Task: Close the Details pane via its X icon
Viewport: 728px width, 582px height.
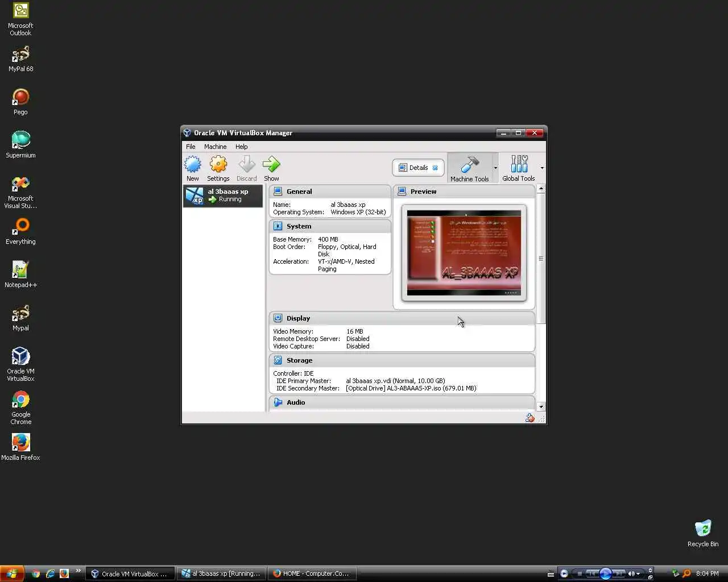Action: [x=435, y=168]
